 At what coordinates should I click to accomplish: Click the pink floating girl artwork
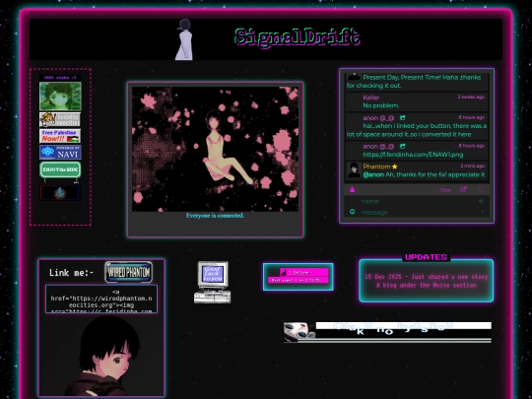[215, 149]
